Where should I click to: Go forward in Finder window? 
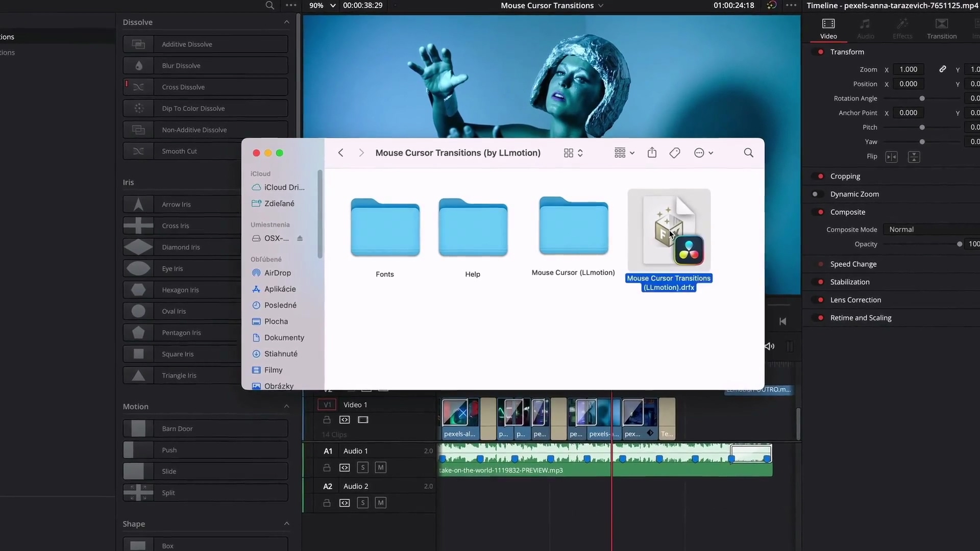click(361, 153)
